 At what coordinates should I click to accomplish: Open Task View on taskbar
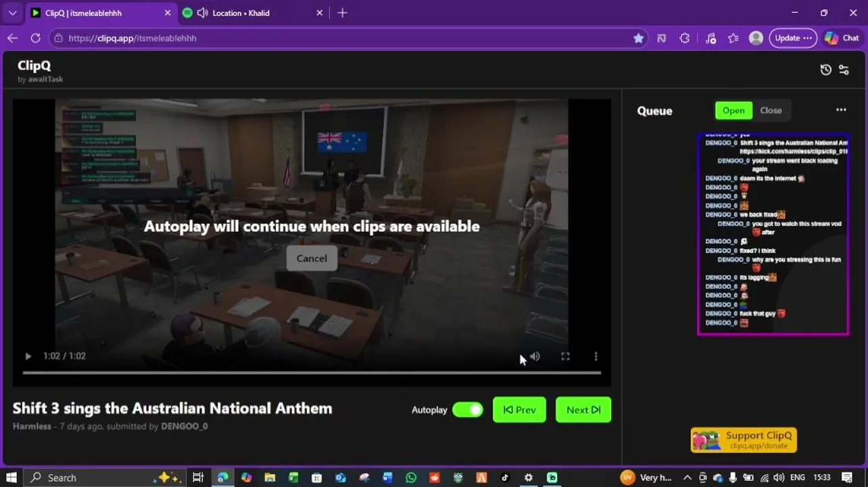pyautogui.click(x=198, y=478)
